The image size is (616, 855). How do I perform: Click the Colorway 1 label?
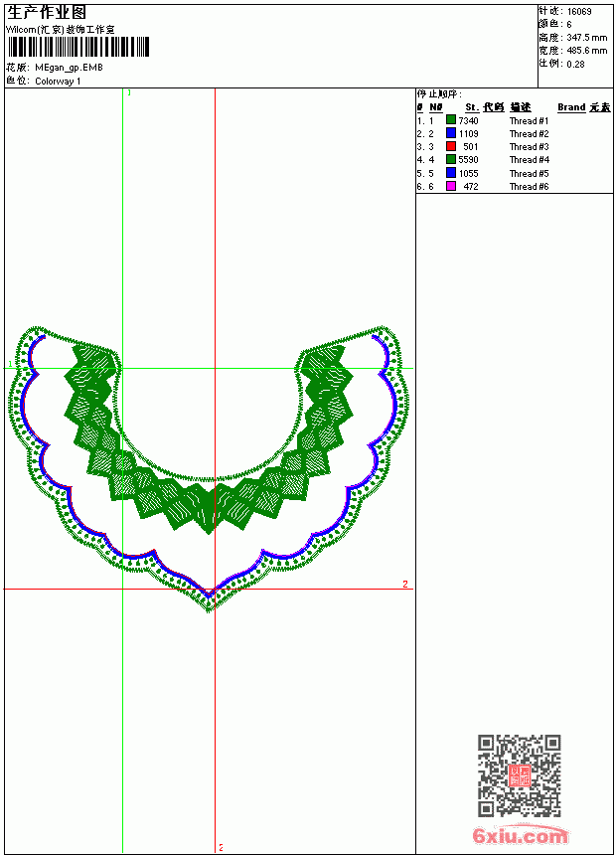(x=58, y=82)
